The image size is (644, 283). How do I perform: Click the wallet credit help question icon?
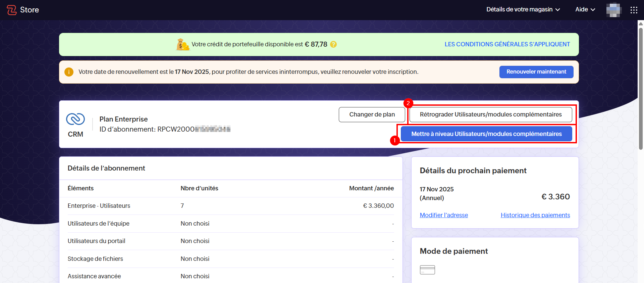tap(333, 44)
